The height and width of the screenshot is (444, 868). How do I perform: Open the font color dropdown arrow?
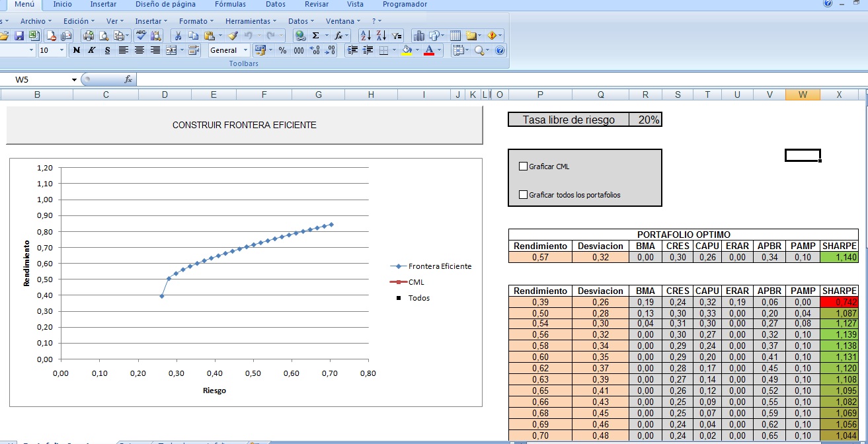point(438,51)
